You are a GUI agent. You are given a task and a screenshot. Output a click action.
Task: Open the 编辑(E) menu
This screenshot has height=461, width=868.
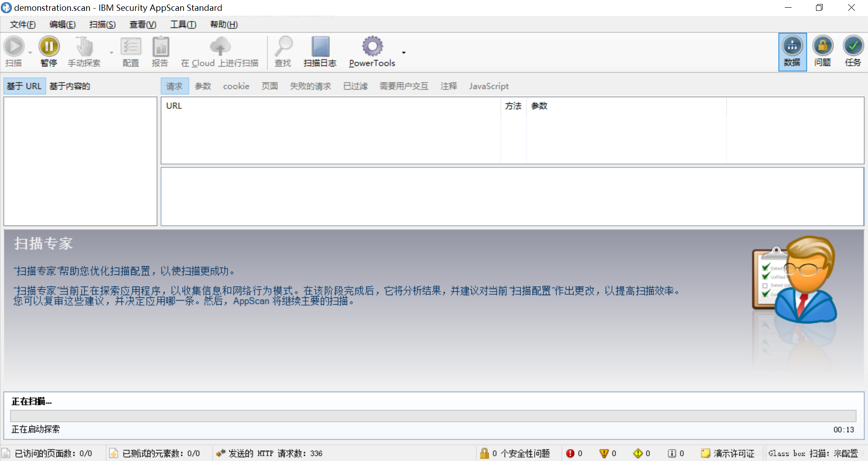click(x=62, y=24)
